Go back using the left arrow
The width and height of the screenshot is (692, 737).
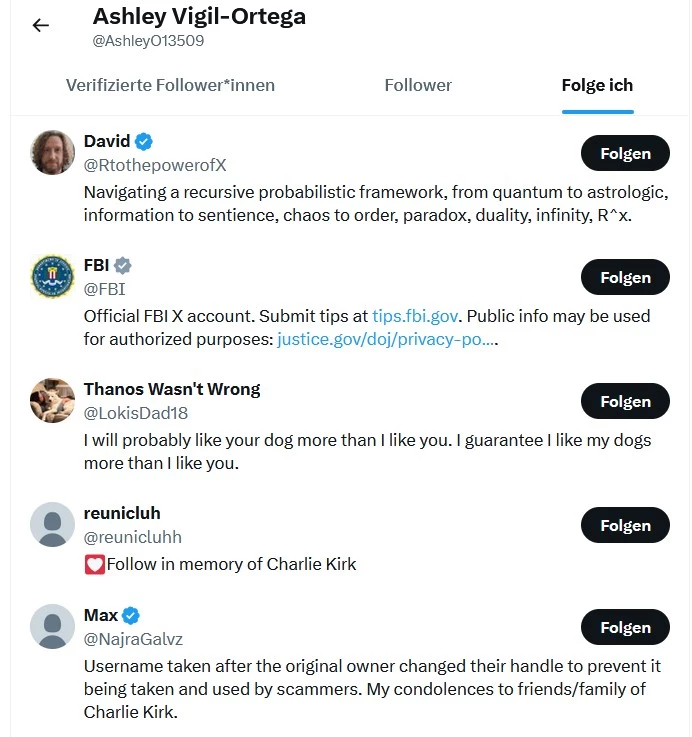point(41,25)
